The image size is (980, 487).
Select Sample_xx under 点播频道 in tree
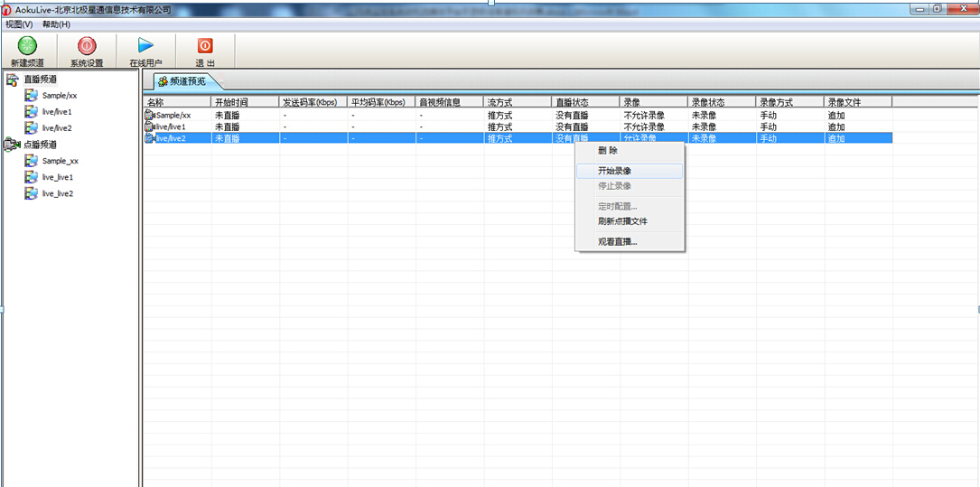(x=61, y=161)
